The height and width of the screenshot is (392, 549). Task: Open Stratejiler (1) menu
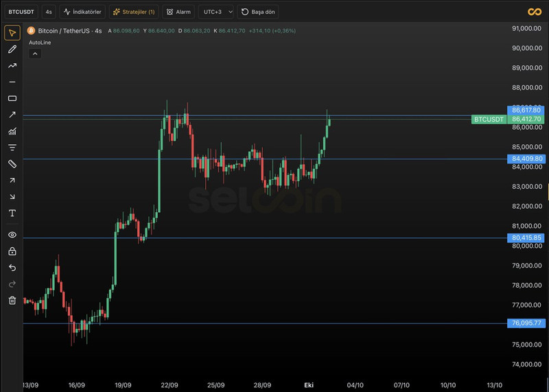click(x=134, y=12)
